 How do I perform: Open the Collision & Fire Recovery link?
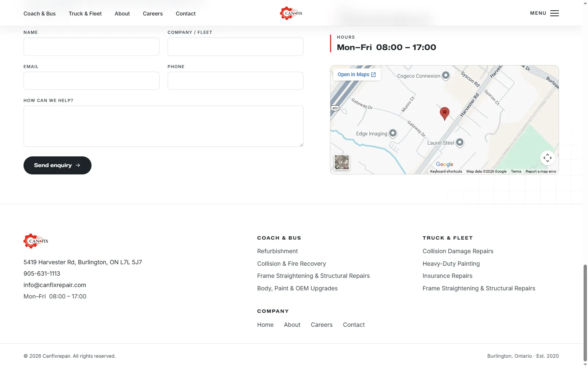point(291,264)
